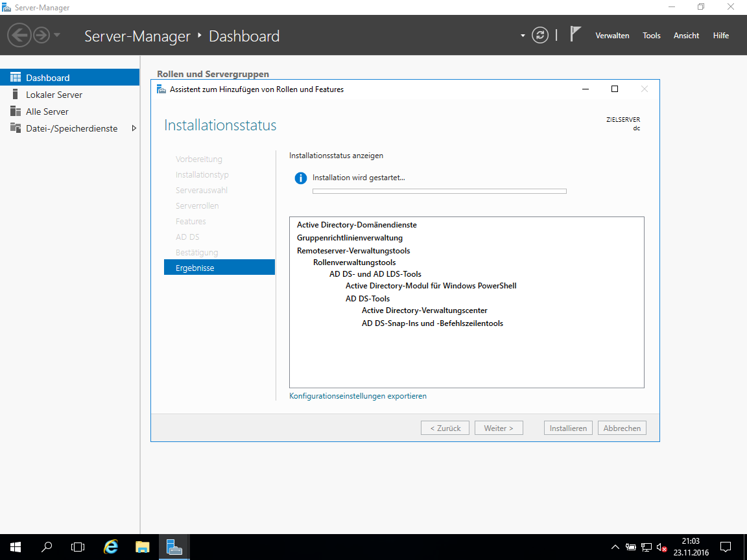Show hidden system tray icons
This screenshot has width=747, height=560.
click(615, 547)
